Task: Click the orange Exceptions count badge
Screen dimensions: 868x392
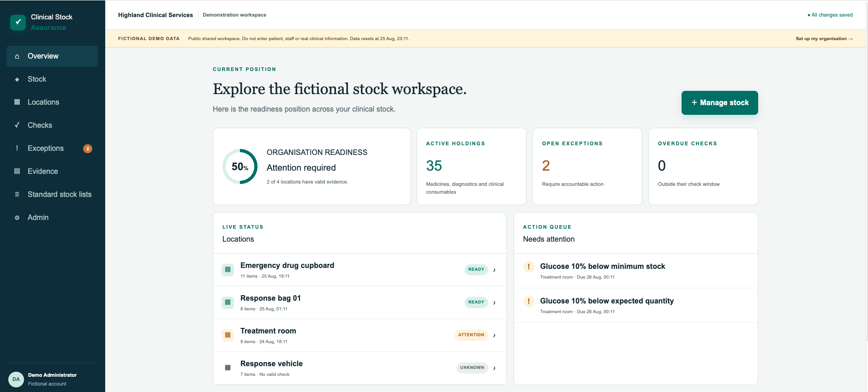Action: point(88,148)
